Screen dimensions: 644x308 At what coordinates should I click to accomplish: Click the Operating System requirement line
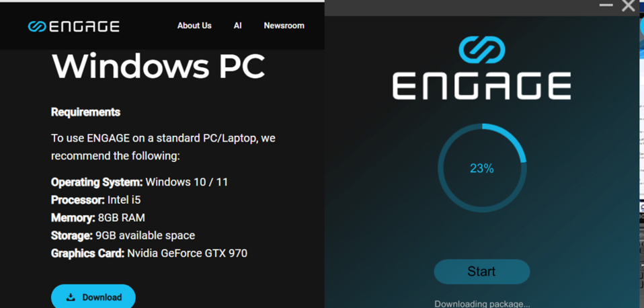point(139,182)
